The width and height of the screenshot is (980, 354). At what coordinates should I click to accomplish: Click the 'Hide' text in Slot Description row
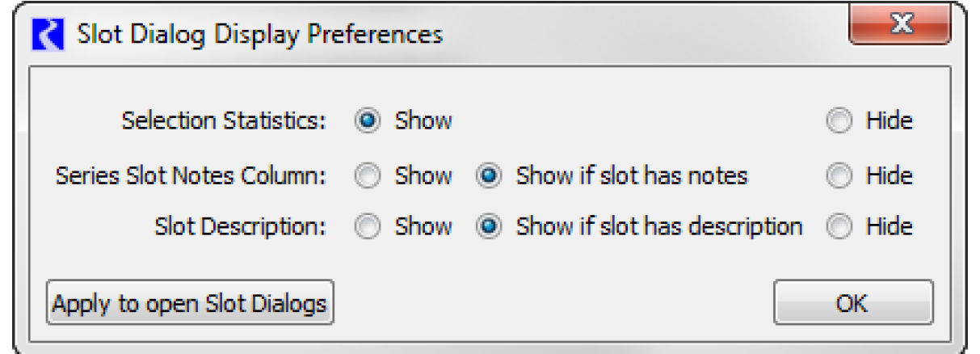(x=889, y=227)
